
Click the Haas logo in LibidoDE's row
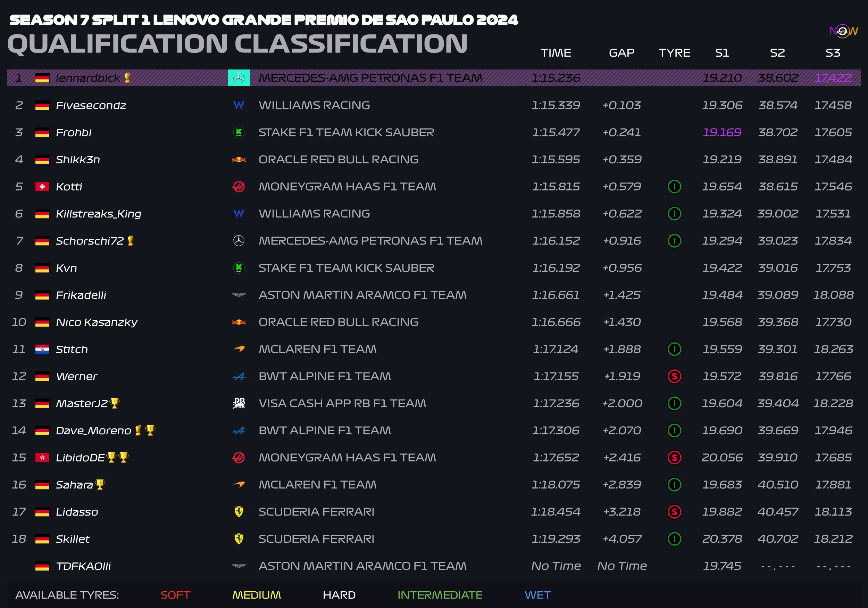[239, 458]
